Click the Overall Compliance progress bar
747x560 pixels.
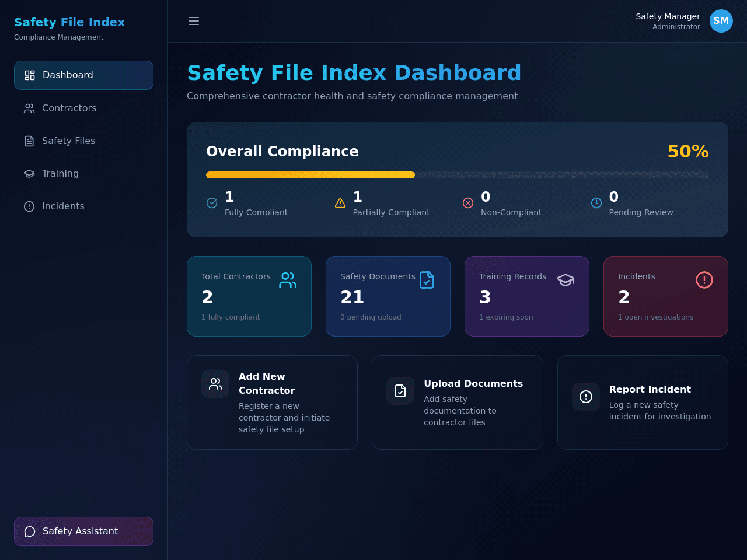pyautogui.click(x=458, y=175)
